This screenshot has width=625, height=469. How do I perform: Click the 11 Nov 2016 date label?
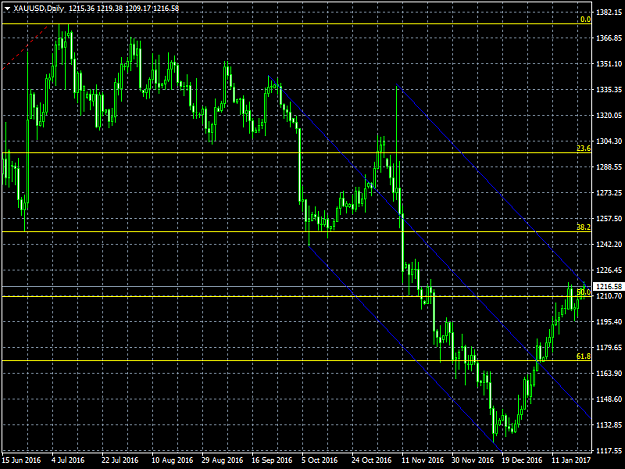tap(423, 460)
